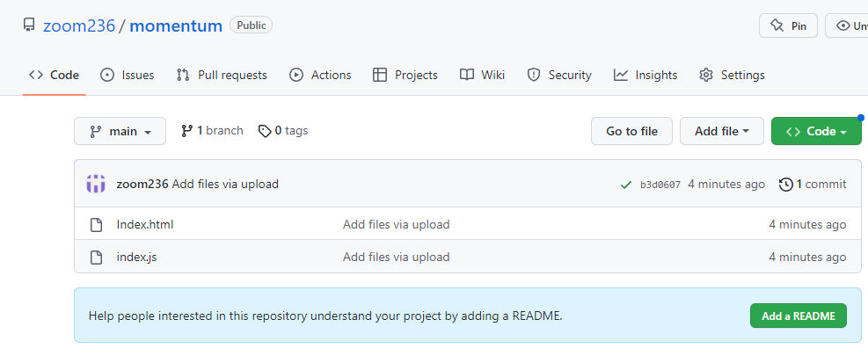Pin the repository with the Pin button
Viewport: 868px width, 363px height.
[788, 25]
